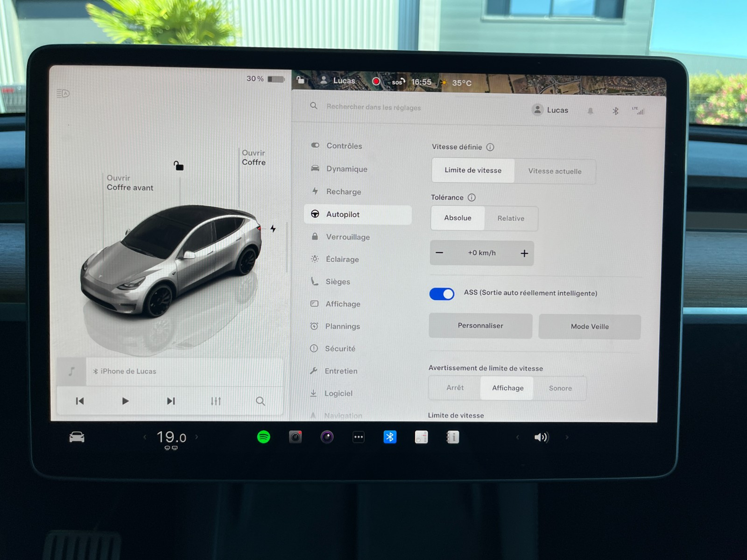
Task: Tap the SOS icon in status bar
Action: coord(398,82)
